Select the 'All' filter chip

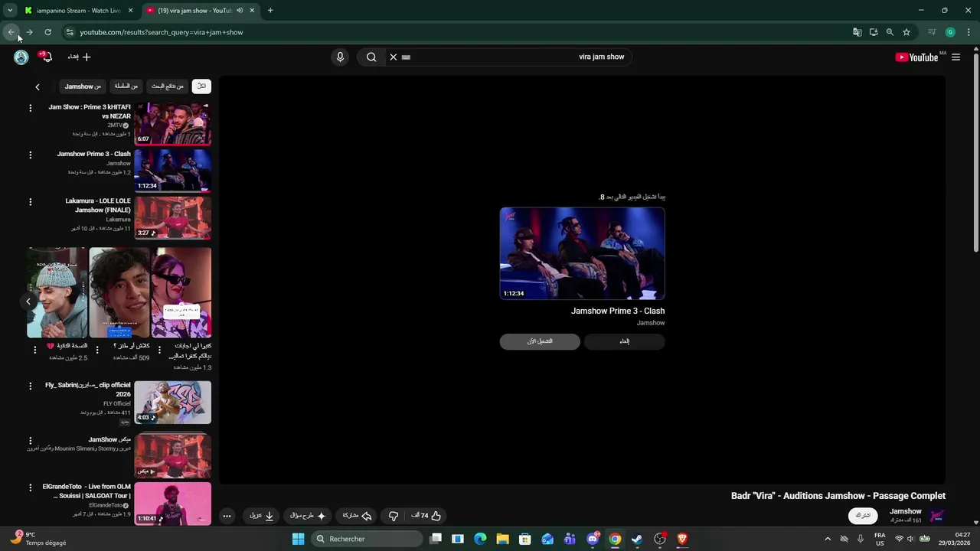(x=201, y=86)
